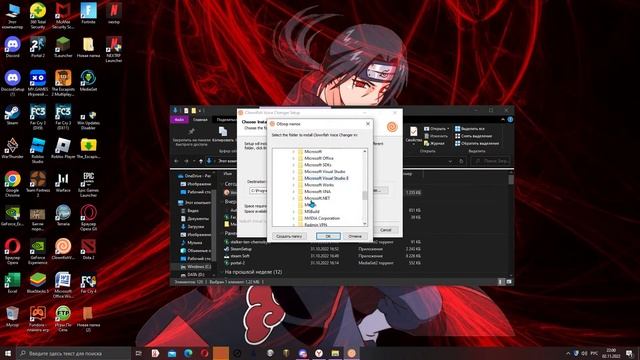
Task: Select Музыка in Explorer sidebar
Action: (x=191, y=242)
